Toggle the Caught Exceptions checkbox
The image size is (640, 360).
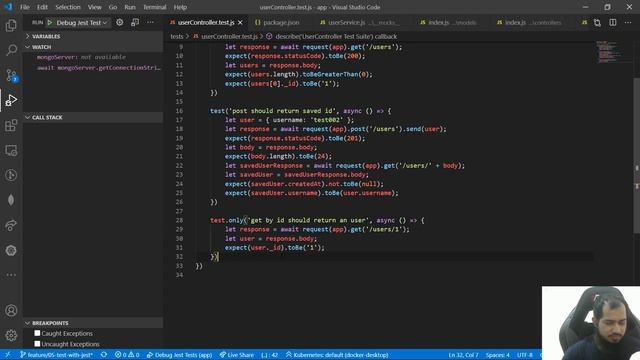37,333
